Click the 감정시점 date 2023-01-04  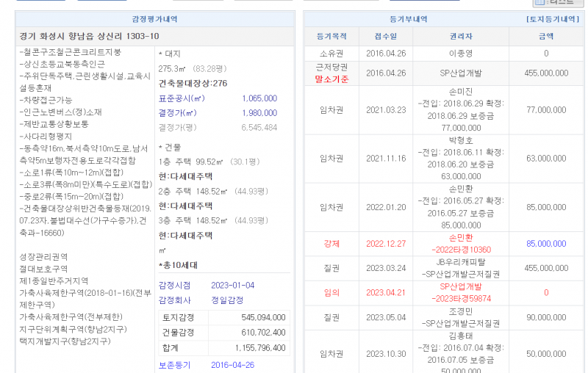[232, 285]
